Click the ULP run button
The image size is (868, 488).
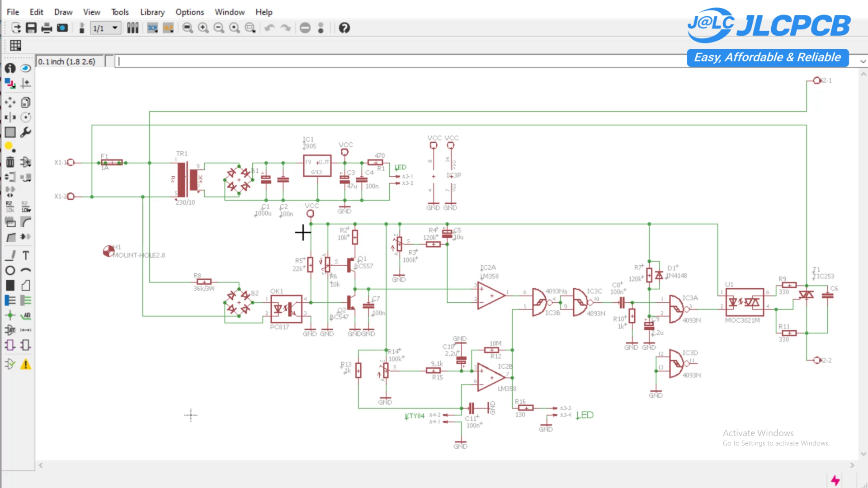(168, 28)
